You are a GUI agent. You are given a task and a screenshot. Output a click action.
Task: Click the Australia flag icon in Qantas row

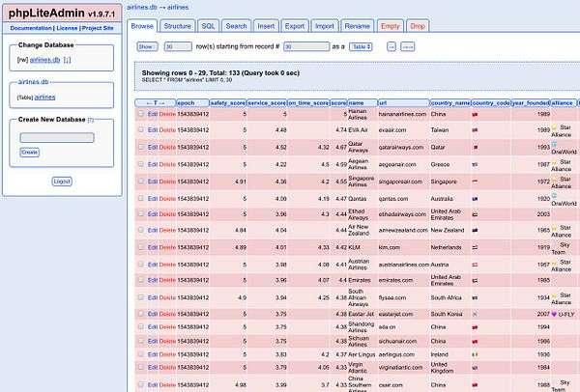pyautogui.click(x=475, y=197)
